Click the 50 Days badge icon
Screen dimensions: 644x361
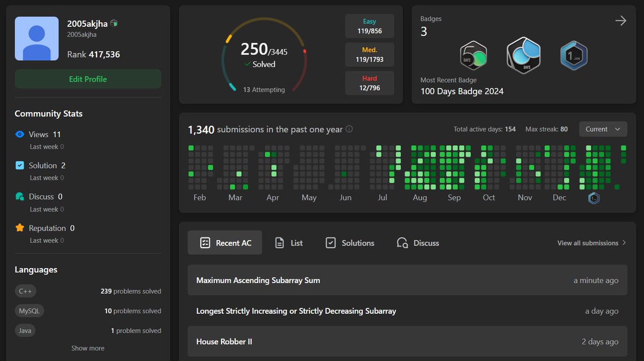tap(473, 55)
